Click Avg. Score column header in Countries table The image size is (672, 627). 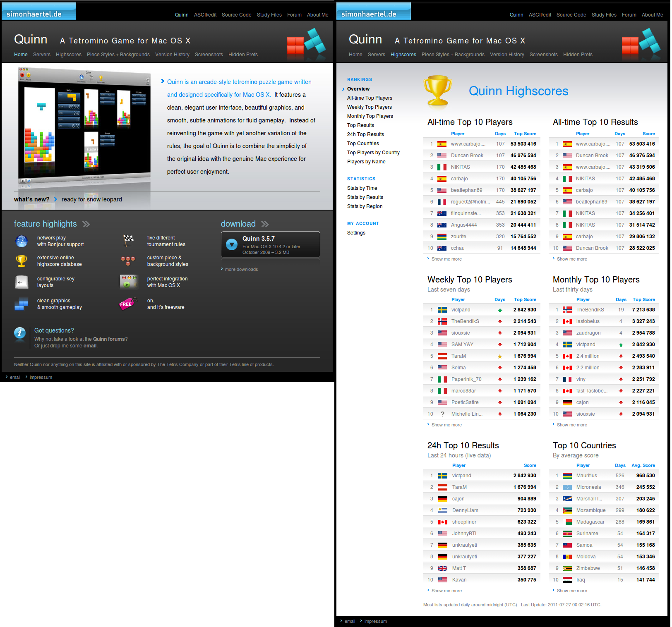click(643, 466)
